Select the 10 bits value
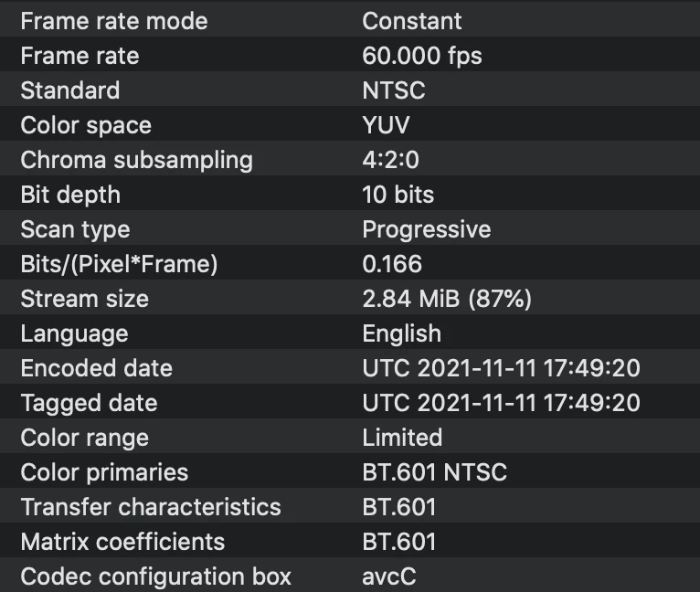The width and height of the screenshot is (700, 592). (x=398, y=195)
